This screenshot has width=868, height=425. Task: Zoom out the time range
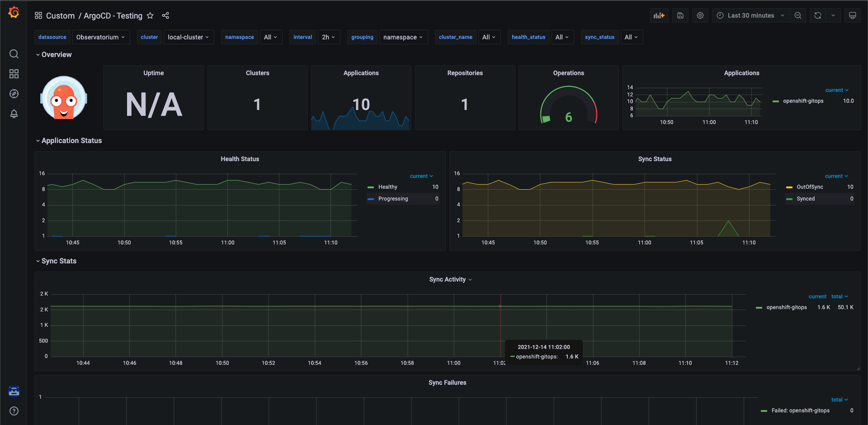798,15
